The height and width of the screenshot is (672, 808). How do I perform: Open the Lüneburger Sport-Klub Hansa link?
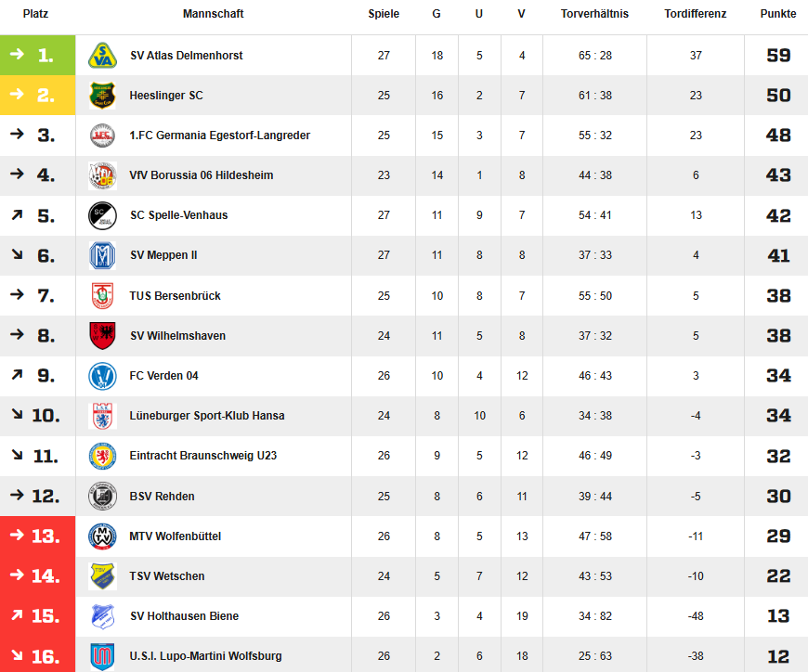(207, 416)
